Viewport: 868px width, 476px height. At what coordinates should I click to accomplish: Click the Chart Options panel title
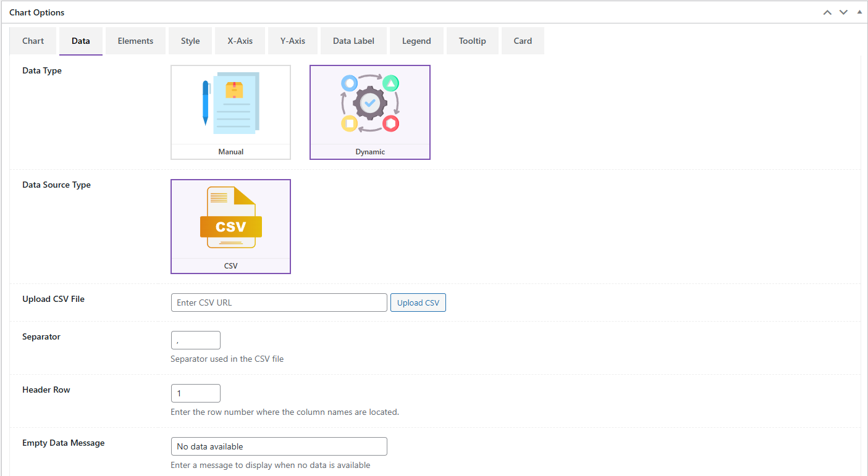[37, 12]
